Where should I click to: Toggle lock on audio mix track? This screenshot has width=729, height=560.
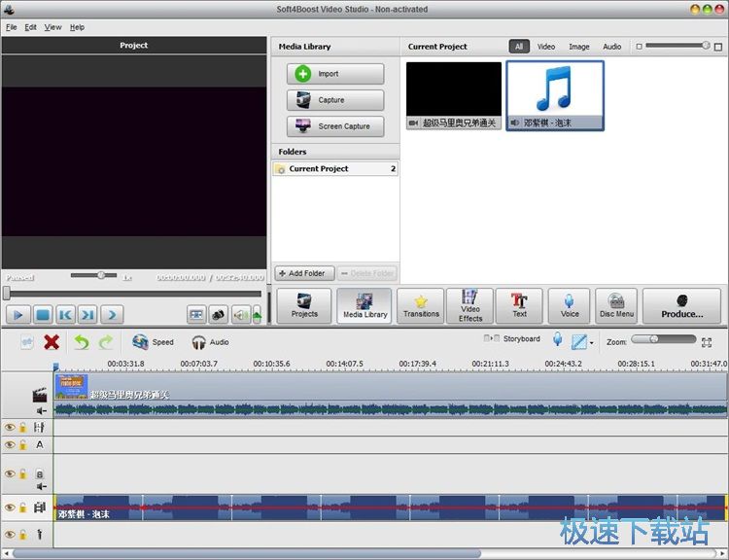(x=22, y=507)
